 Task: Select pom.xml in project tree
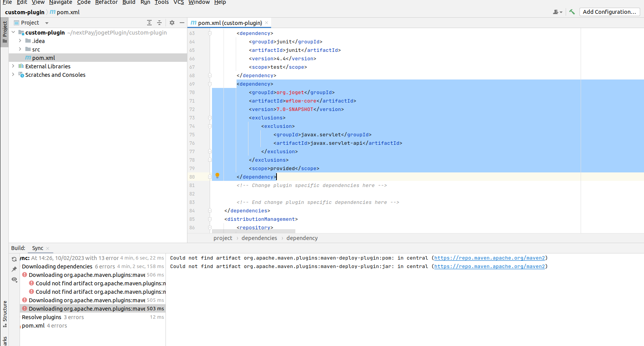pos(98,58)
